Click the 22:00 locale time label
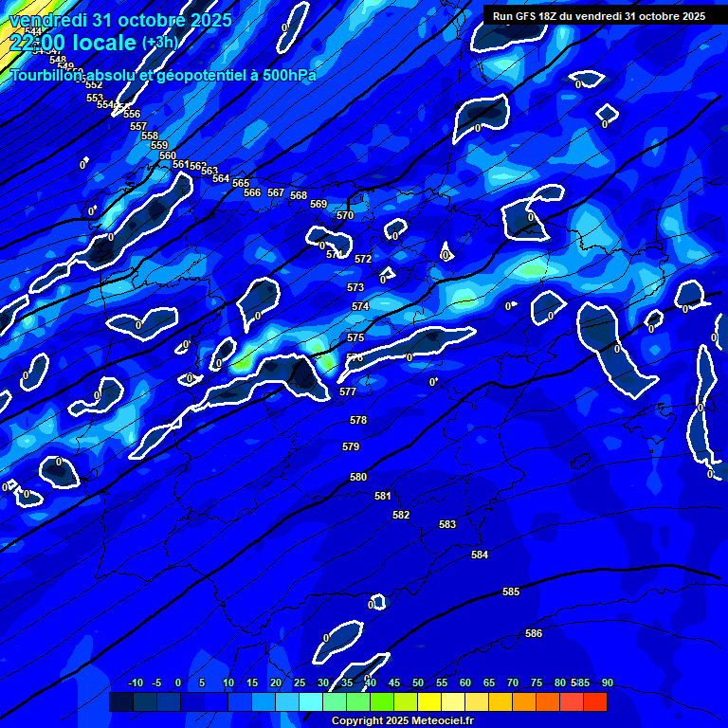728x728 pixels. pos(72,43)
